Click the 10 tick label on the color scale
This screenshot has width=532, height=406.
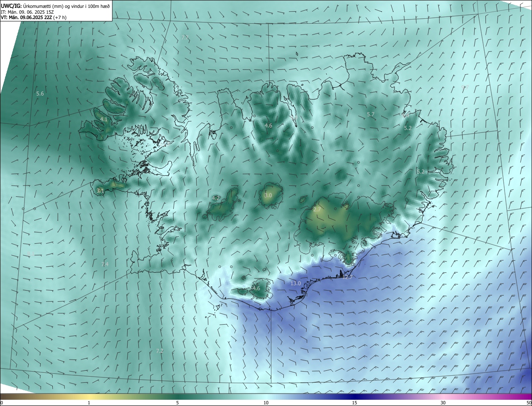(x=266, y=403)
